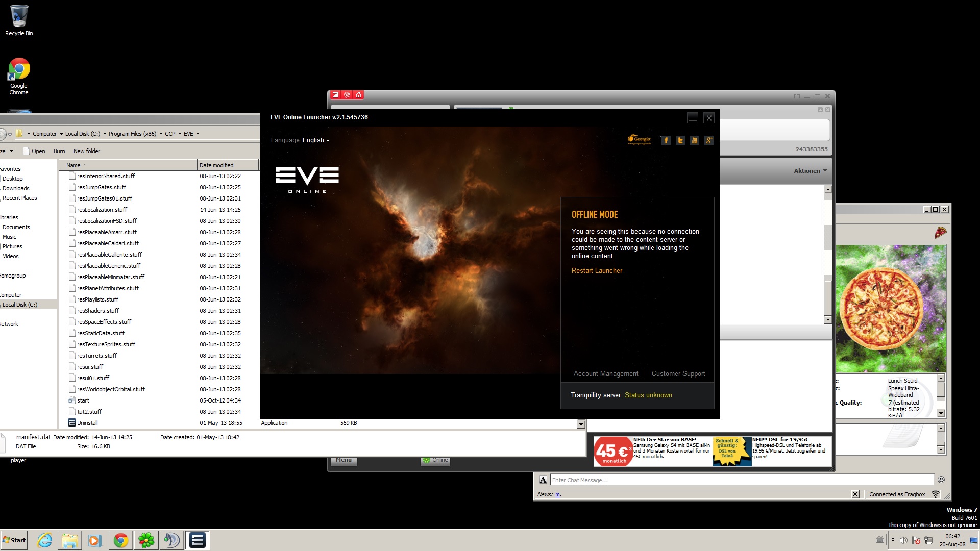Click the emoticon smiley beside chat input
Viewport: 980px width, 551px height.
click(941, 480)
